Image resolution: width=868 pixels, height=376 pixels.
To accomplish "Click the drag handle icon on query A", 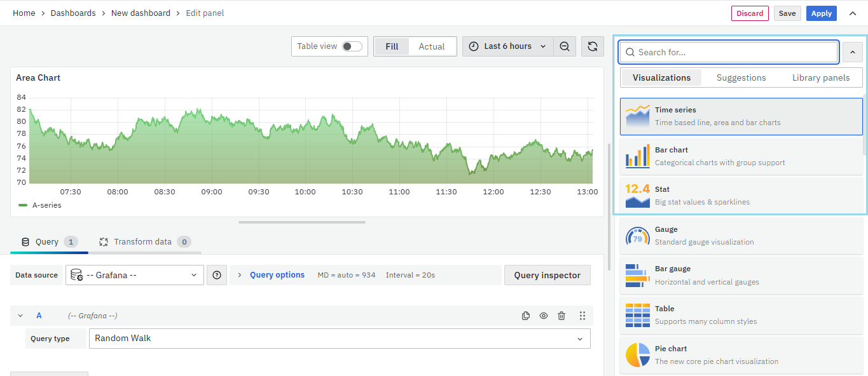I will click(582, 316).
